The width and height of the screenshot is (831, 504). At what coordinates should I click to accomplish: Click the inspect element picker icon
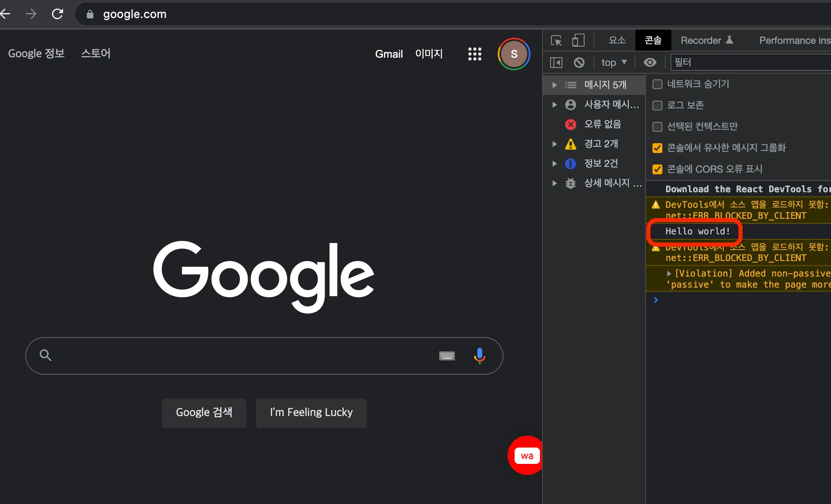click(556, 40)
